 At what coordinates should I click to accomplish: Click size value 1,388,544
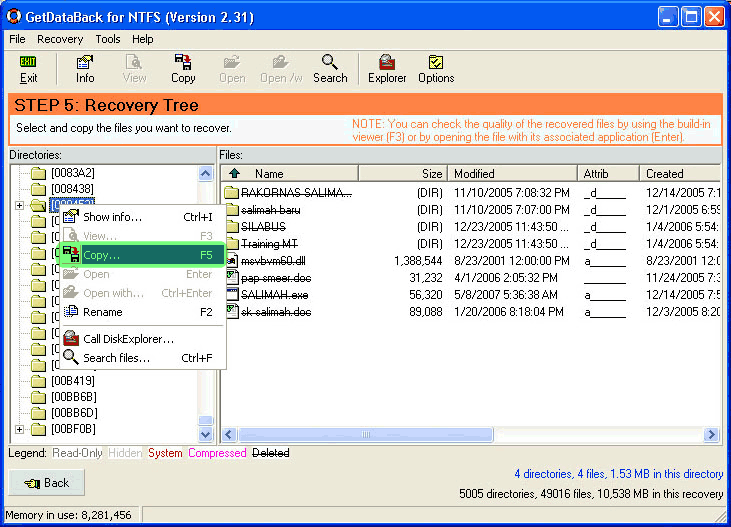pos(418,261)
